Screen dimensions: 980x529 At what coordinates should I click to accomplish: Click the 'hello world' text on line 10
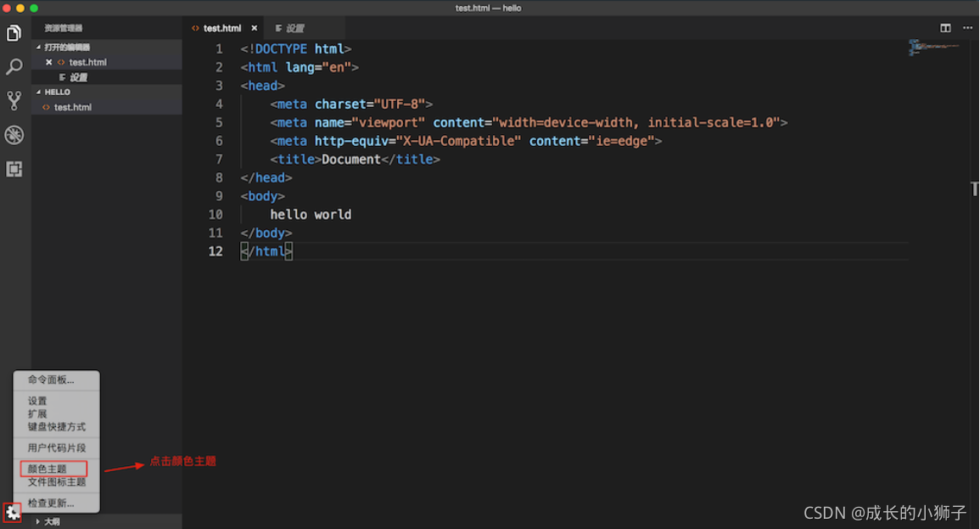(x=311, y=215)
